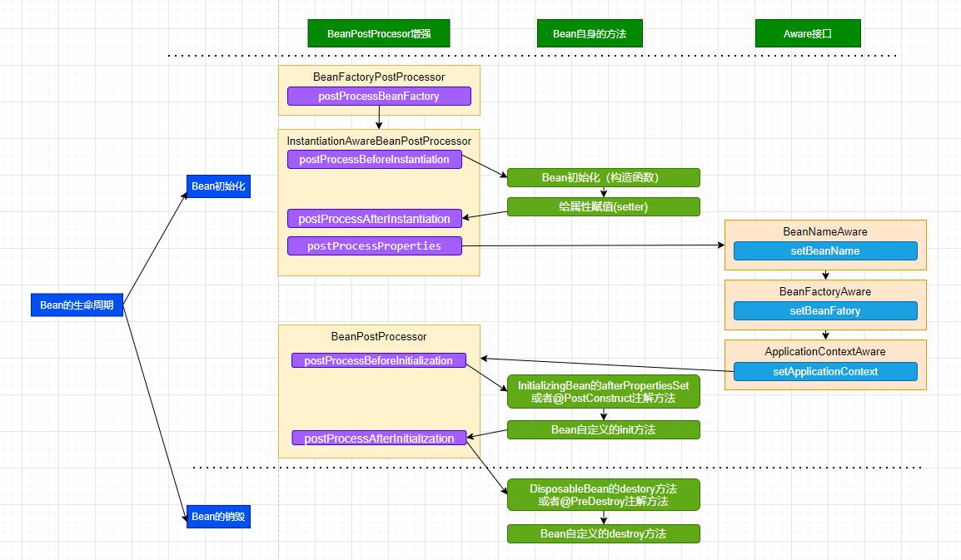Image resolution: width=961 pixels, height=560 pixels.
Task: Select the postProcessAfterInstantiation box
Action: tap(375, 219)
